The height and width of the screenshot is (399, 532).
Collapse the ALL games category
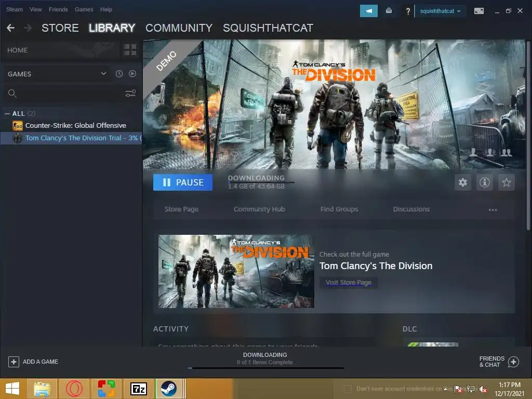(7, 114)
